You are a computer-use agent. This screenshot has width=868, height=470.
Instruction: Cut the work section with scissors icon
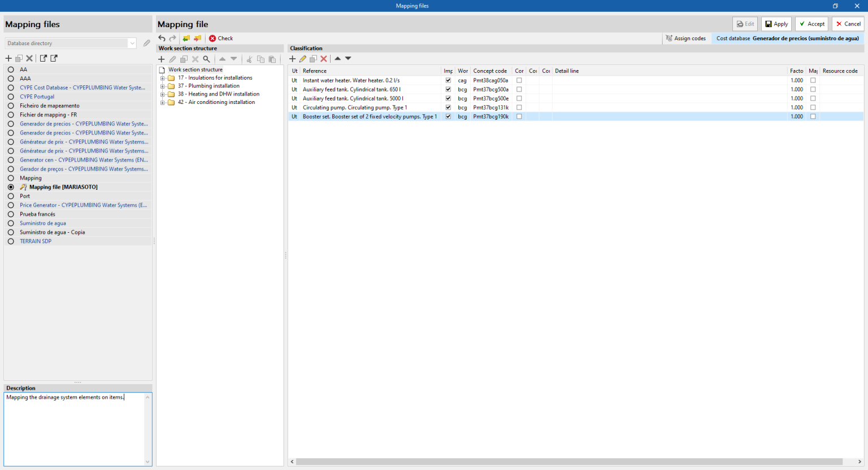249,59
